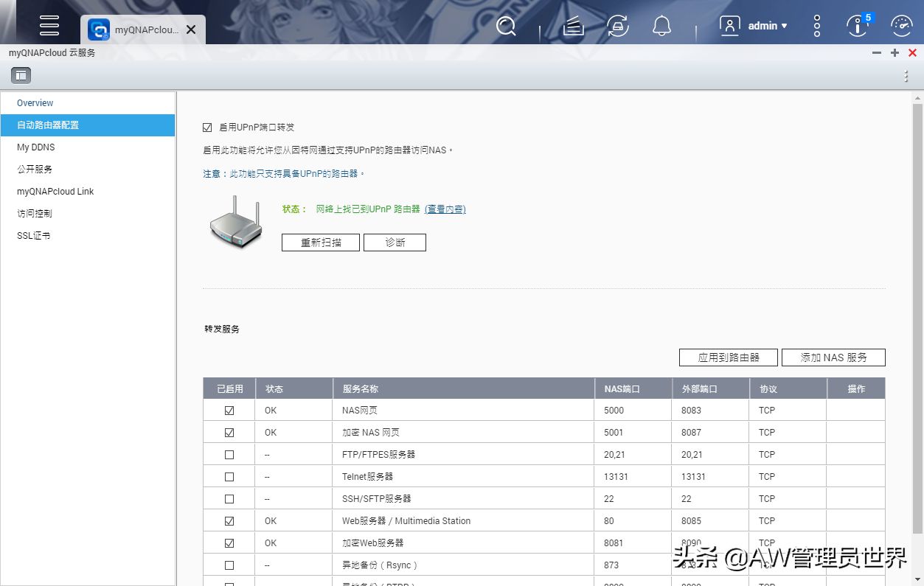Click the myQNAPcloud app icon in tab

click(x=99, y=29)
